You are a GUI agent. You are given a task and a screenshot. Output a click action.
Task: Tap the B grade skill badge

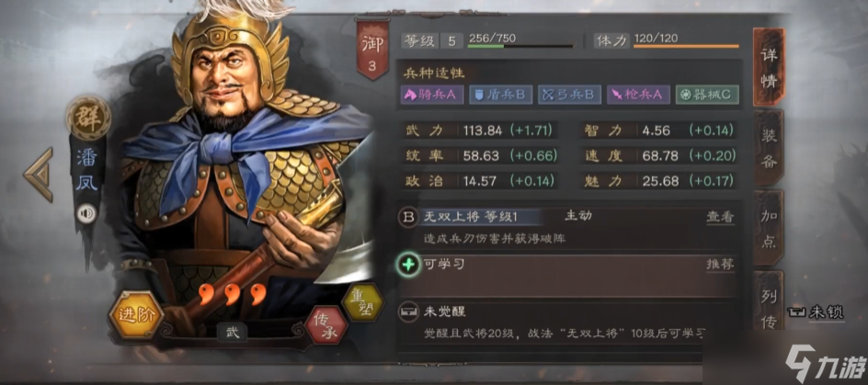pos(408,218)
